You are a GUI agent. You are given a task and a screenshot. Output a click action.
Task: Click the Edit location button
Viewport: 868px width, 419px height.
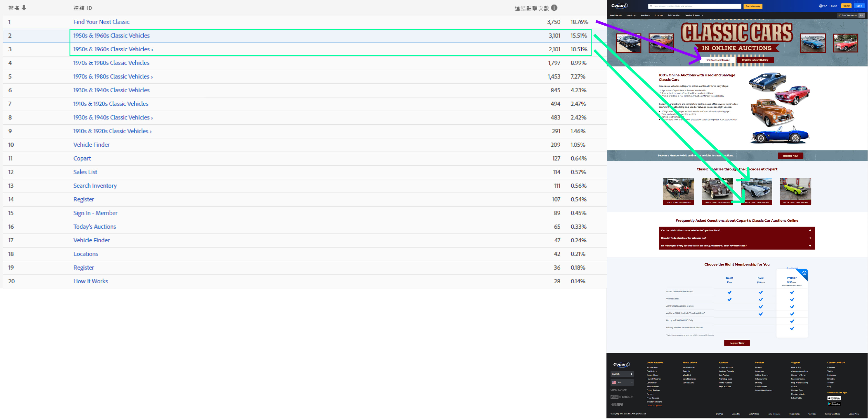[x=862, y=16]
